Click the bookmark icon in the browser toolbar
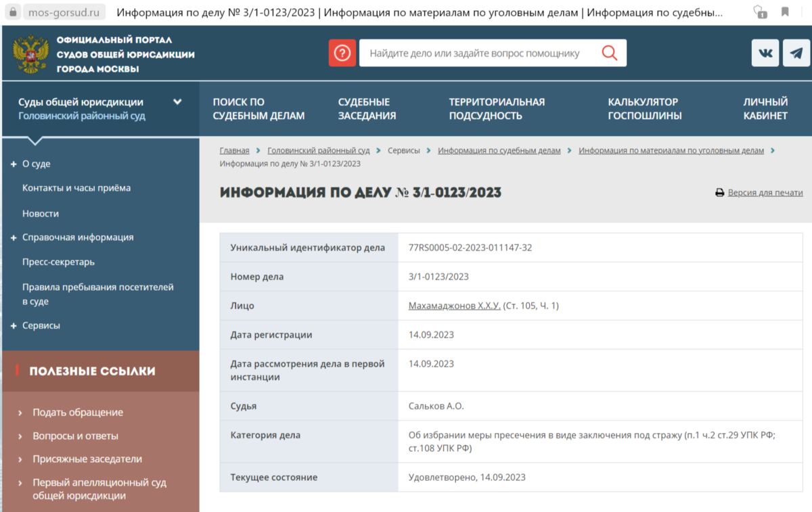This screenshot has height=512, width=812. 786,11
